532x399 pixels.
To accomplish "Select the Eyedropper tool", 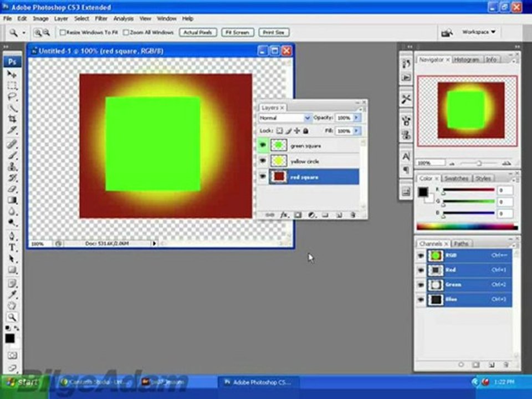I will pos(12,294).
